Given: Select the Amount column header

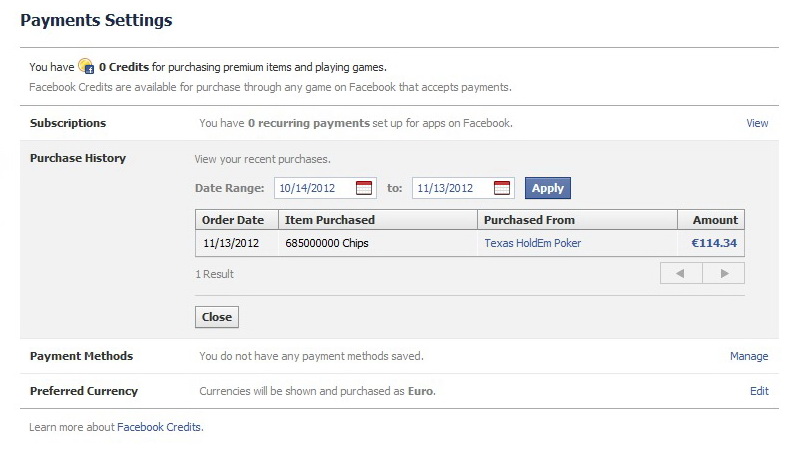Looking at the screenshot, I should click(x=711, y=220).
